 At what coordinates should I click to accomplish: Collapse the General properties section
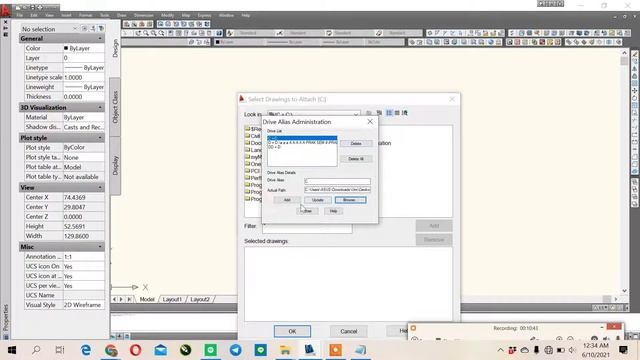(x=100, y=38)
